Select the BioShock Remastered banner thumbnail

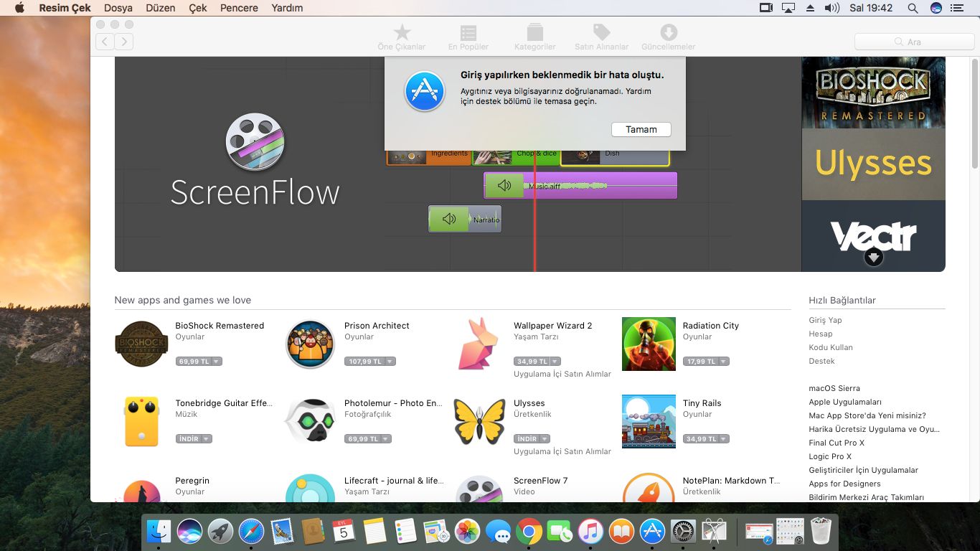tap(873, 93)
